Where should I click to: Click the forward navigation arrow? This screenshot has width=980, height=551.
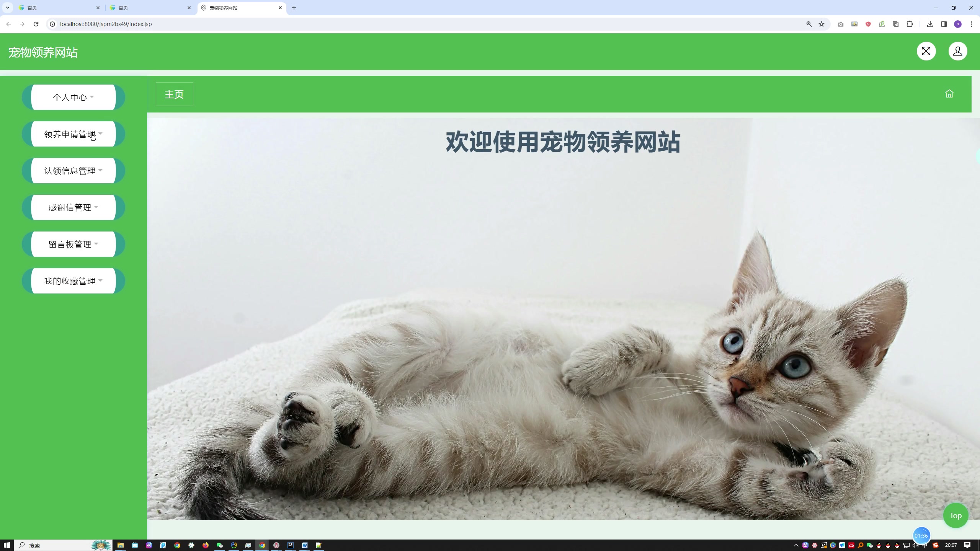[22, 24]
